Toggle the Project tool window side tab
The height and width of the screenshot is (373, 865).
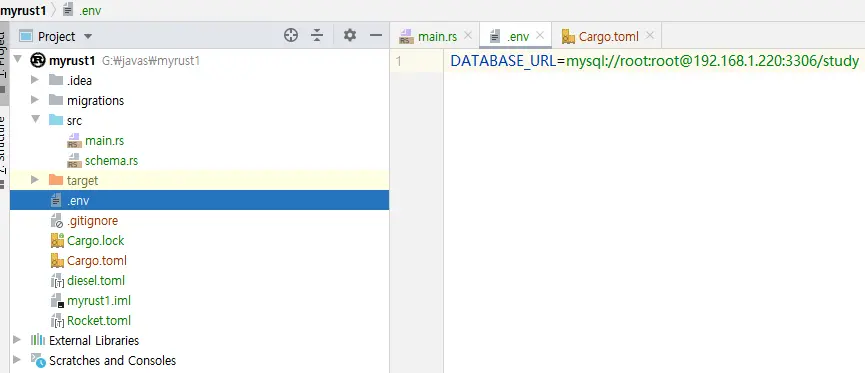click(x=4, y=63)
